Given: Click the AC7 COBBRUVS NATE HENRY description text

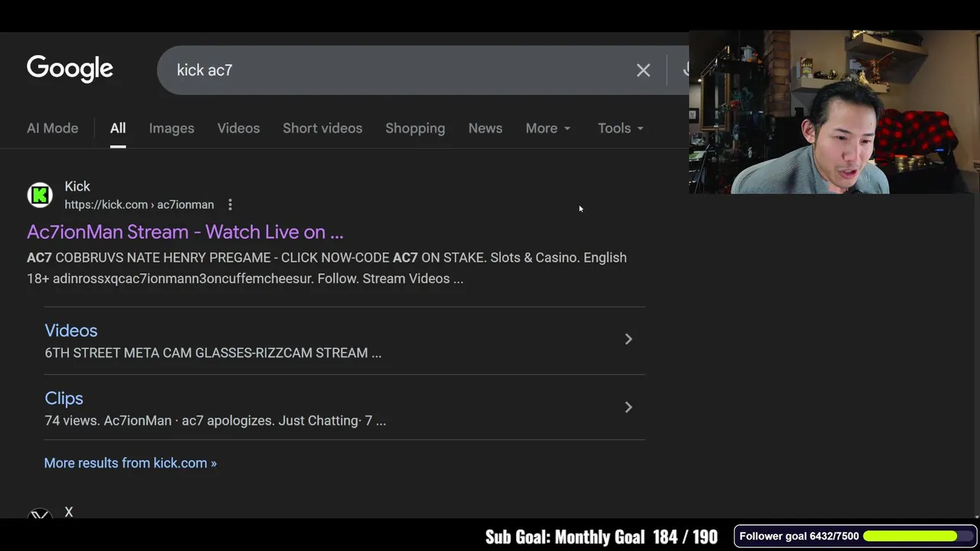Looking at the screenshot, I should pyautogui.click(x=327, y=268).
